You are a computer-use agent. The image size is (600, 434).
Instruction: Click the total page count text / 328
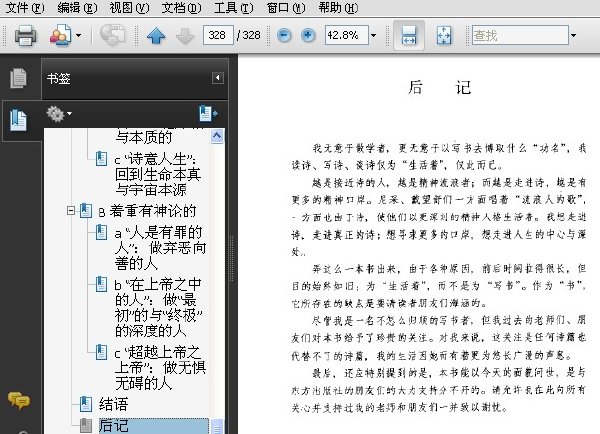click(249, 35)
